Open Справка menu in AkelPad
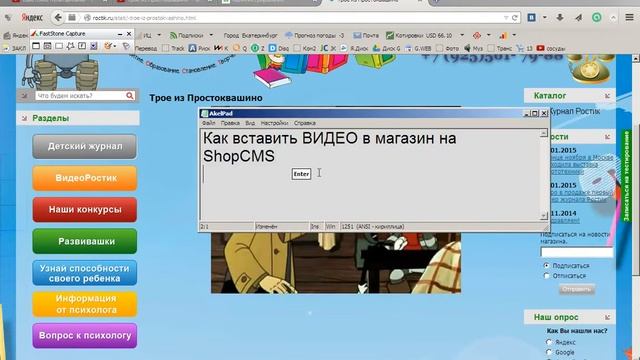Image resolution: width=640 pixels, height=360 pixels. [304, 123]
